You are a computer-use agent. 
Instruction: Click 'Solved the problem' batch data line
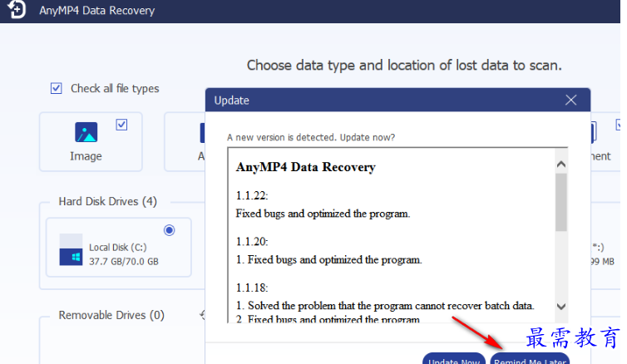pos(385,306)
